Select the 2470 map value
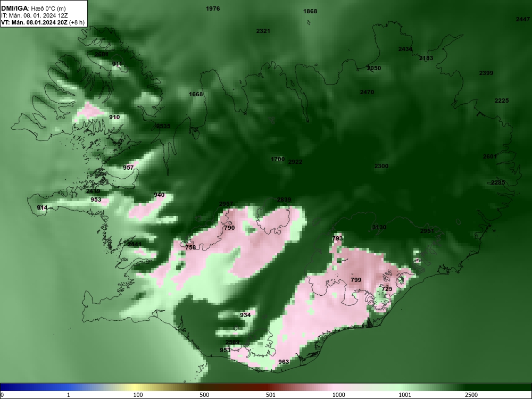Viewport: 532px width, 399px height. 367,92
